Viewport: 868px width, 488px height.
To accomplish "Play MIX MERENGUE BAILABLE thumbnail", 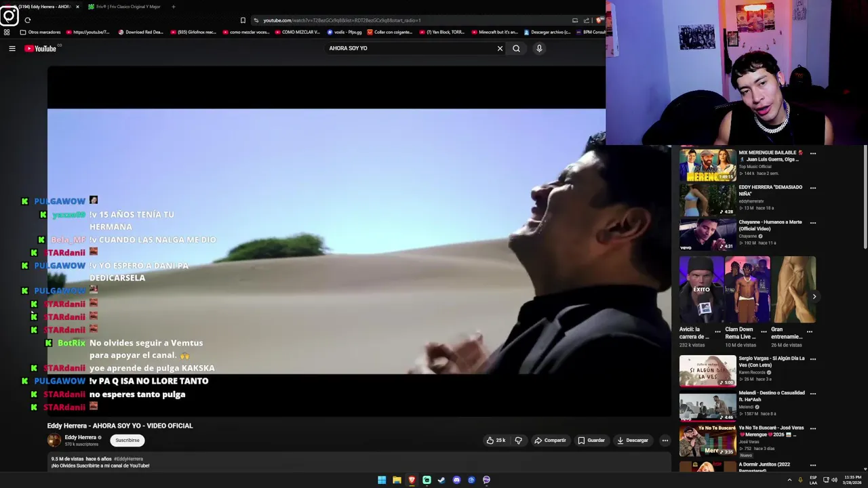I will (x=707, y=165).
